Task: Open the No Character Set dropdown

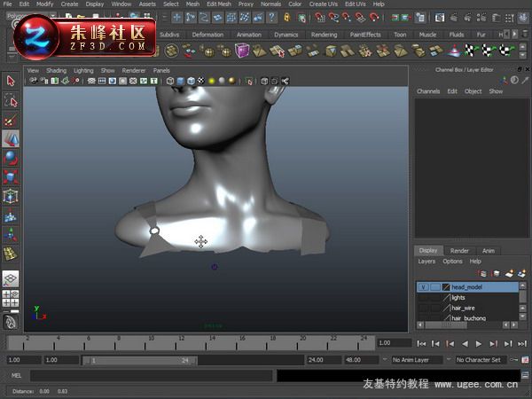Action: [481, 360]
